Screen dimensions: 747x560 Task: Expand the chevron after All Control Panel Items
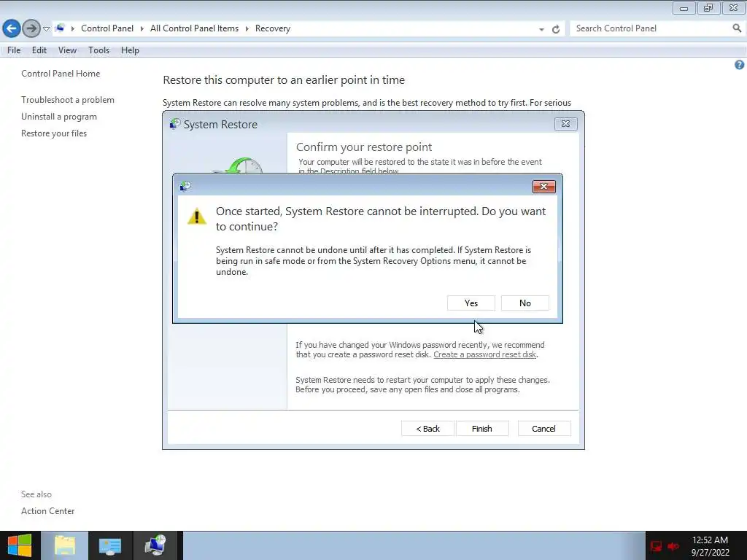tap(247, 28)
